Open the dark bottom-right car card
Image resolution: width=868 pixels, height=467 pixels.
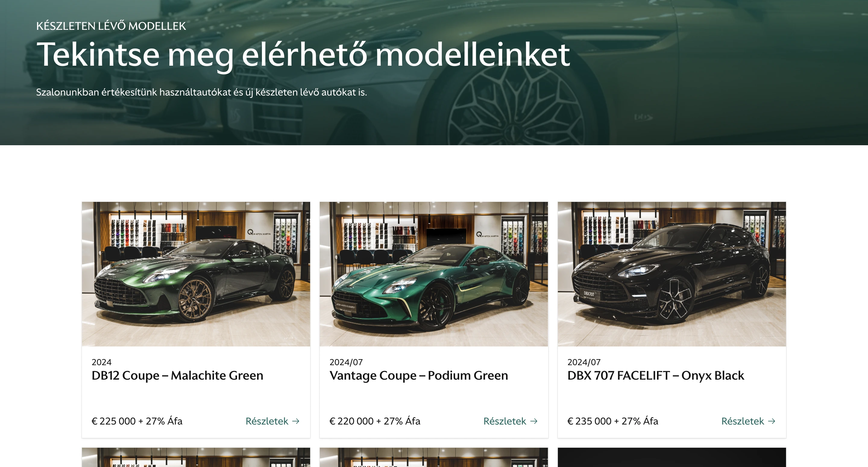(x=671, y=457)
